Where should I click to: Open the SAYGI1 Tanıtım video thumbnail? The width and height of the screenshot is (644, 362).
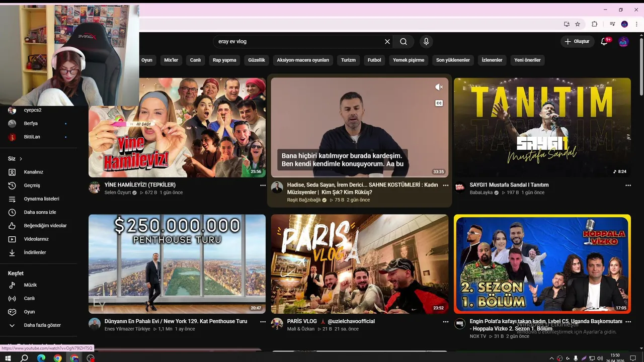[542, 128]
